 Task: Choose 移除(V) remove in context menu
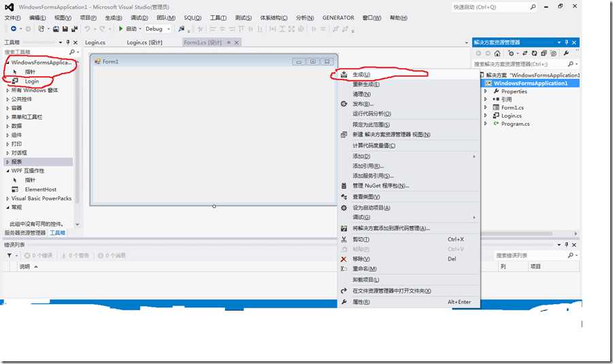(408, 259)
